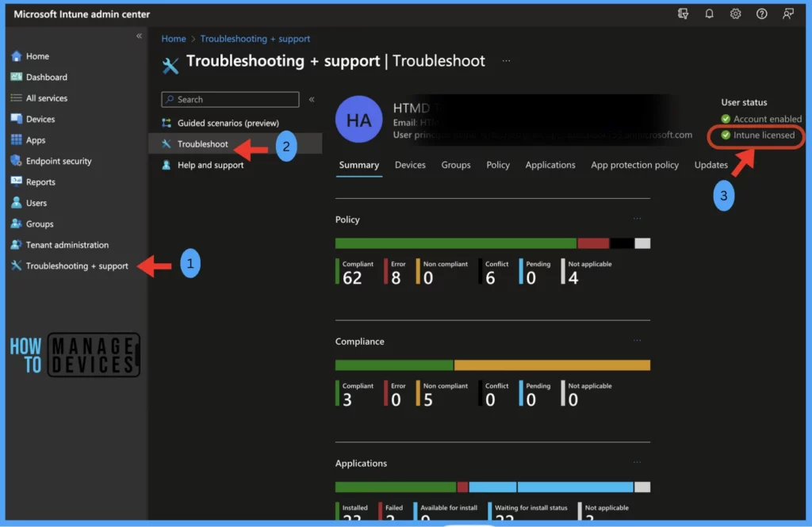Click the HA user avatar circle

[x=359, y=120]
